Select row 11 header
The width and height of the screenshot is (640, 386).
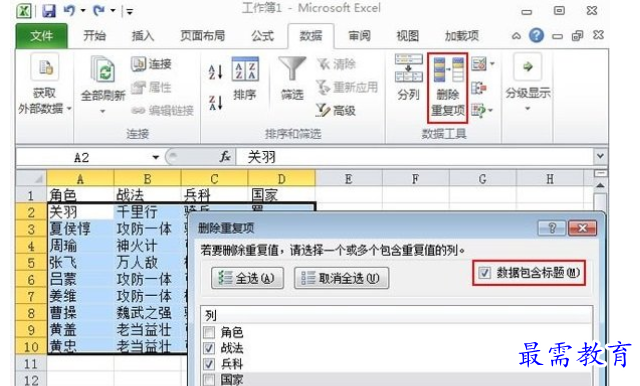pyautogui.click(x=31, y=363)
